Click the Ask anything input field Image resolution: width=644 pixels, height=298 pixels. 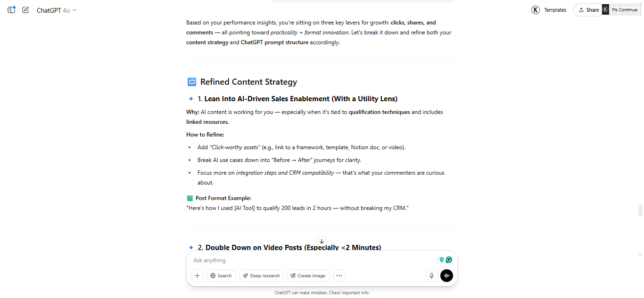point(311,260)
